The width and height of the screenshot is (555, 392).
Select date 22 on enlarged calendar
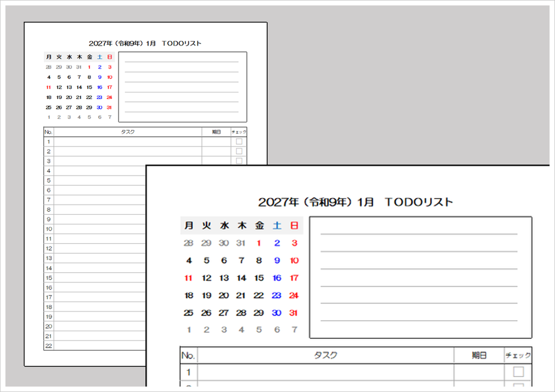click(x=259, y=295)
